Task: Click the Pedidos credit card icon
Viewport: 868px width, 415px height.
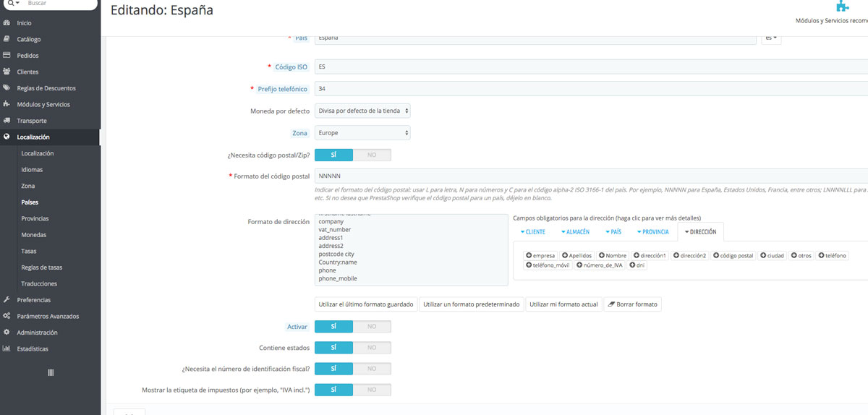Action: (x=7, y=56)
